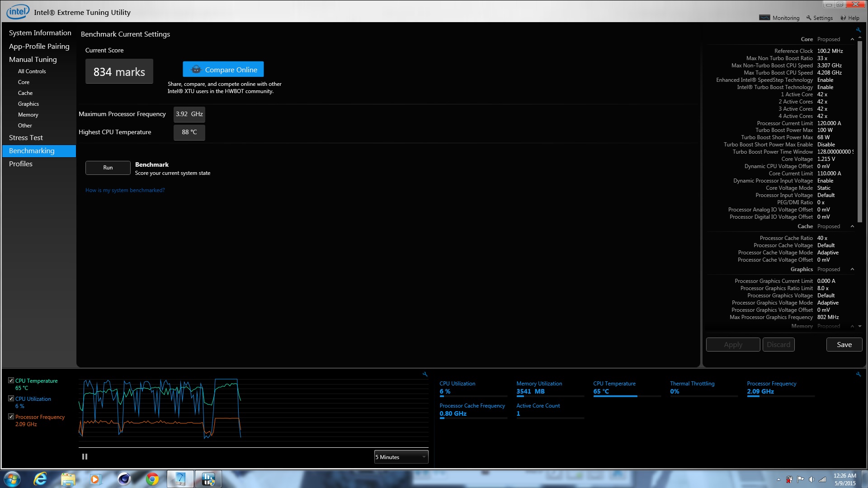Click Thermal Throttling 0% readout
Viewport: 868px width, 488px height.
tap(675, 391)
